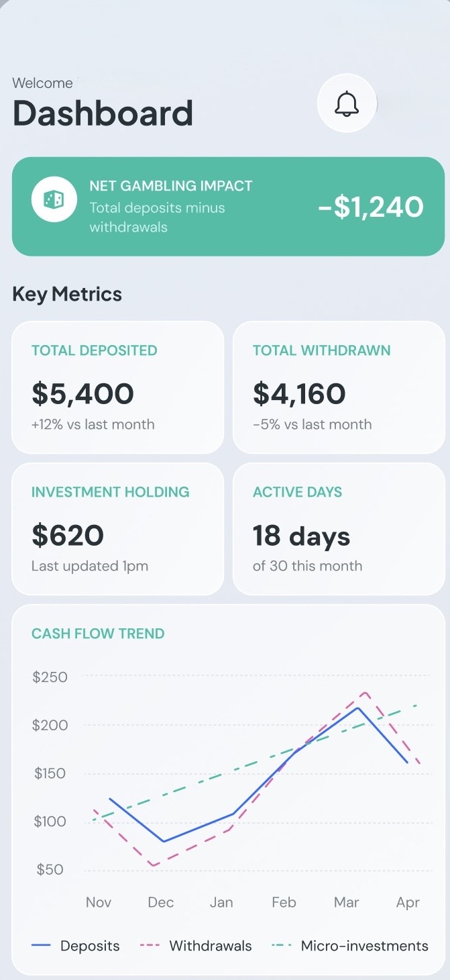Select the Feb point on chart axis

coord(284,902)
